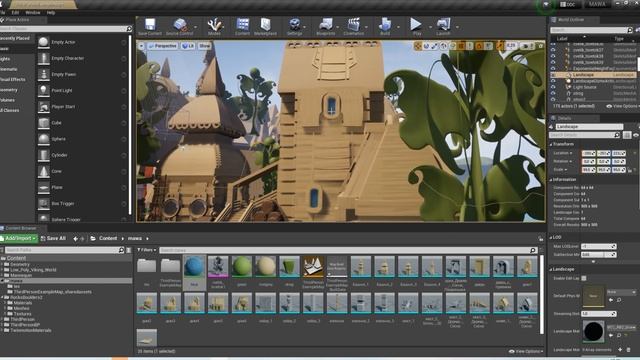Toggle the Enable Edit Layers checkbox

[x=584, y=278]
